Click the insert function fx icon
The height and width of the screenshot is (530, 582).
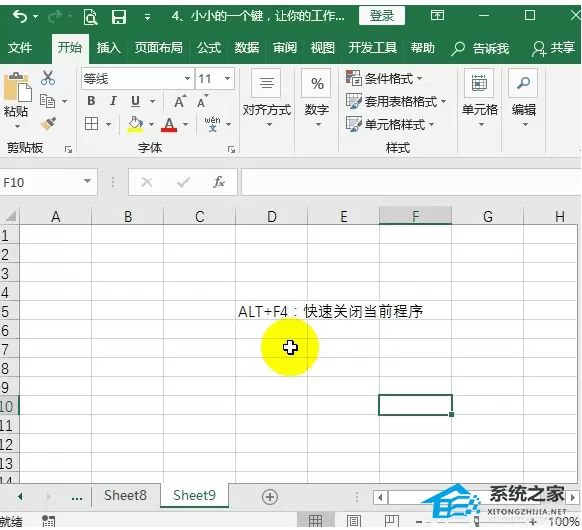219,182
